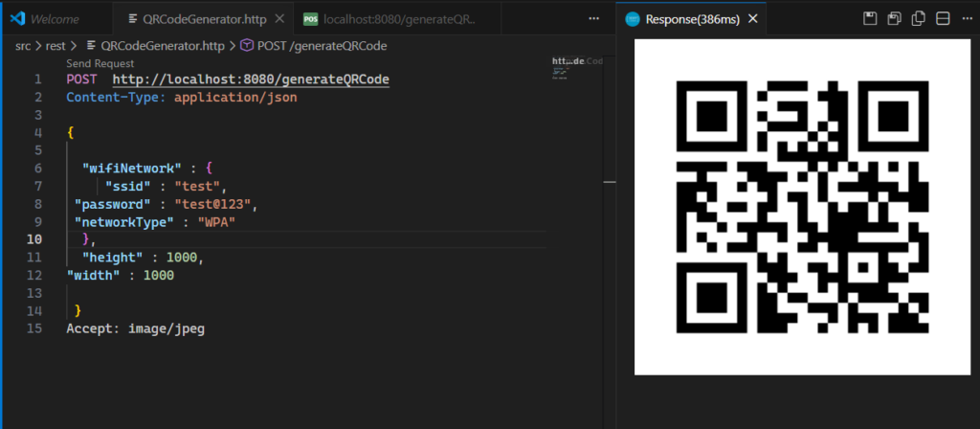Click the Save Full Response icon
Image resolution: width=980 pixels, height=429 pixels.
coord(870,19)
